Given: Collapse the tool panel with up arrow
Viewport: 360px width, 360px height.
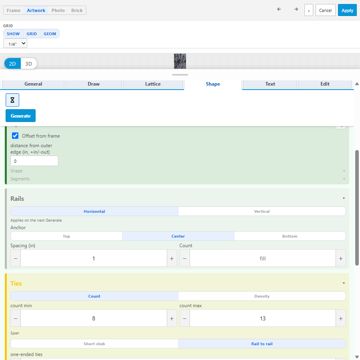Looking at the screenshot, I should point(357,84).
